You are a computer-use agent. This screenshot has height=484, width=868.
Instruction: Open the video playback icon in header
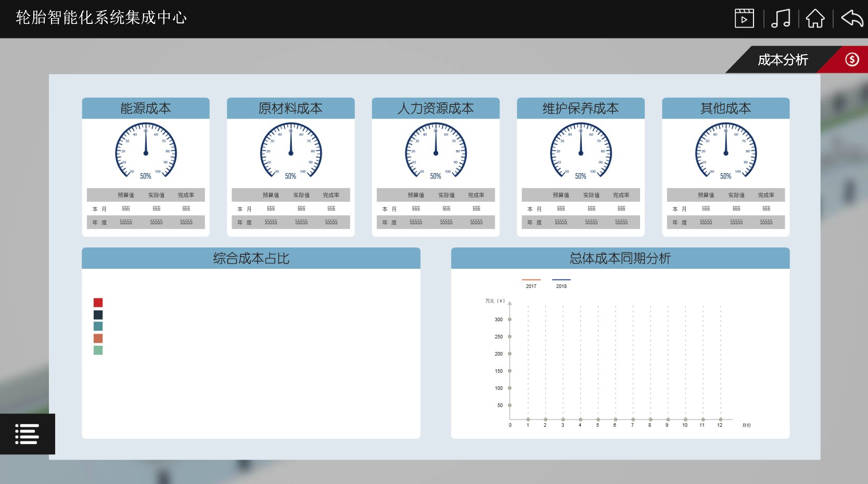pos(744,18)
